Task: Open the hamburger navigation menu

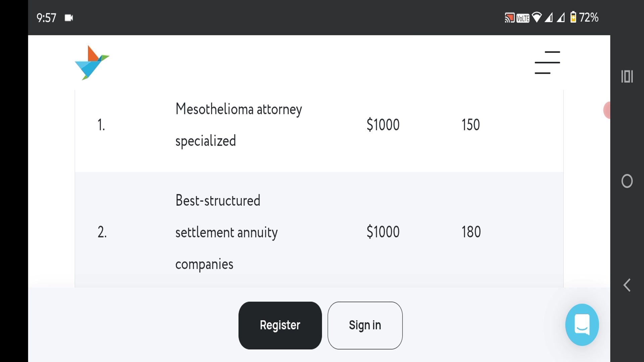Action: click(547, 62)
